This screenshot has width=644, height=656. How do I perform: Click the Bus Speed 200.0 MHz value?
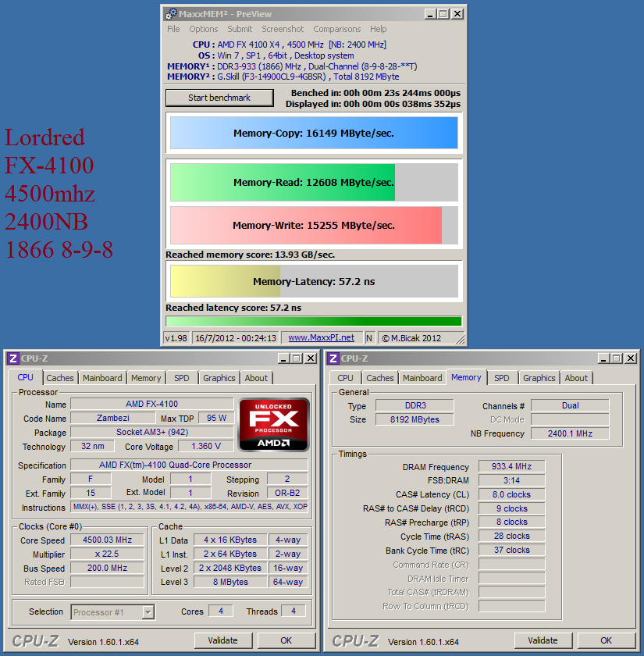(x=107, y=568)
